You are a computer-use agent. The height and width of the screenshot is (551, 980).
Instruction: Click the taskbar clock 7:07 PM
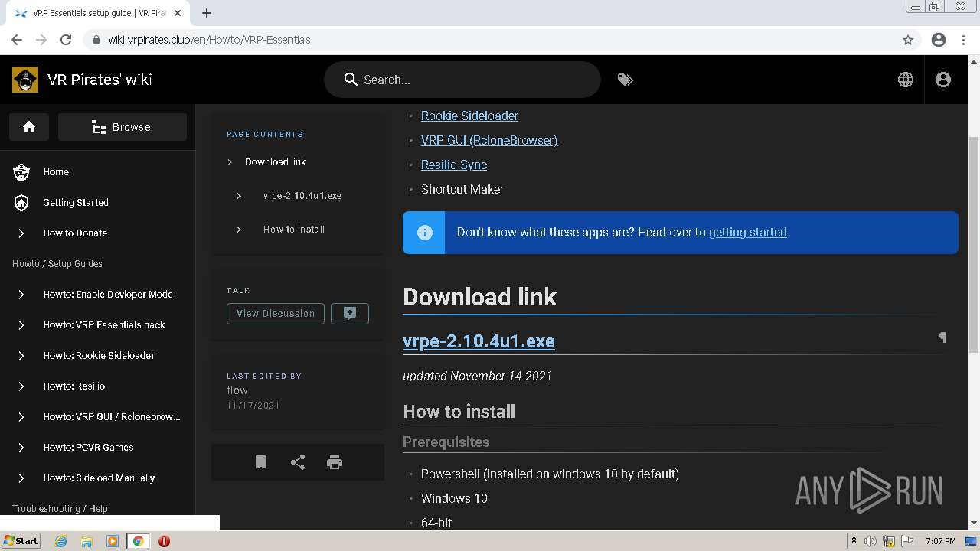tap(941, 541)
